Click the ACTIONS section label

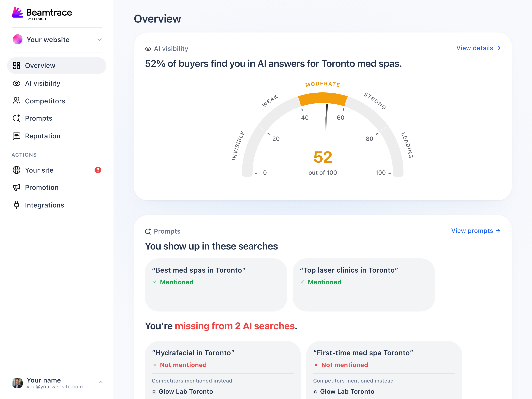(24, 155)
